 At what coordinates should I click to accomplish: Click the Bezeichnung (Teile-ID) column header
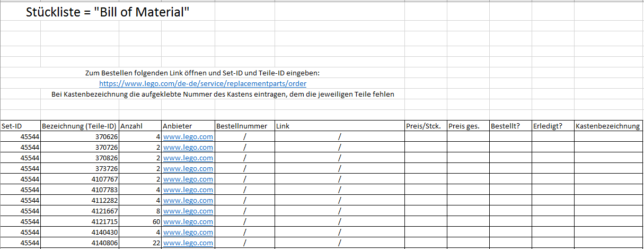tap(79, 126)
